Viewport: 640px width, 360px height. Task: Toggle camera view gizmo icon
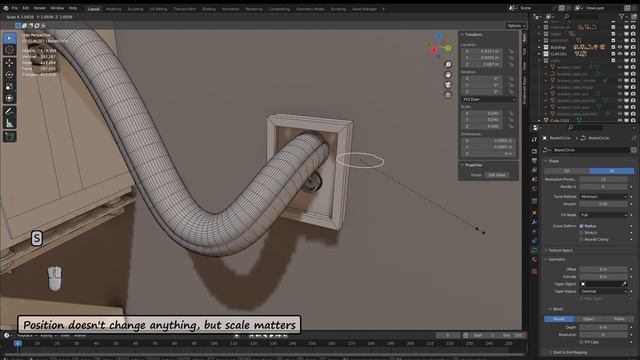tap(448, 84)
